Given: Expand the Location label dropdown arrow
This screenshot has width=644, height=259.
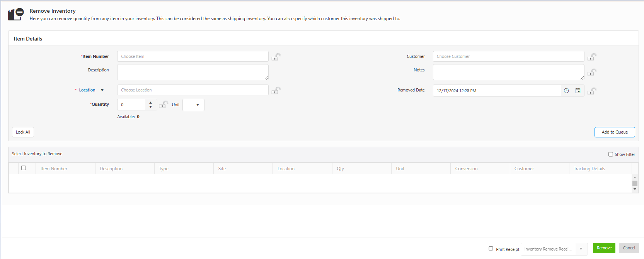Looking at the screenshot, I should click(x=102, y=90).
